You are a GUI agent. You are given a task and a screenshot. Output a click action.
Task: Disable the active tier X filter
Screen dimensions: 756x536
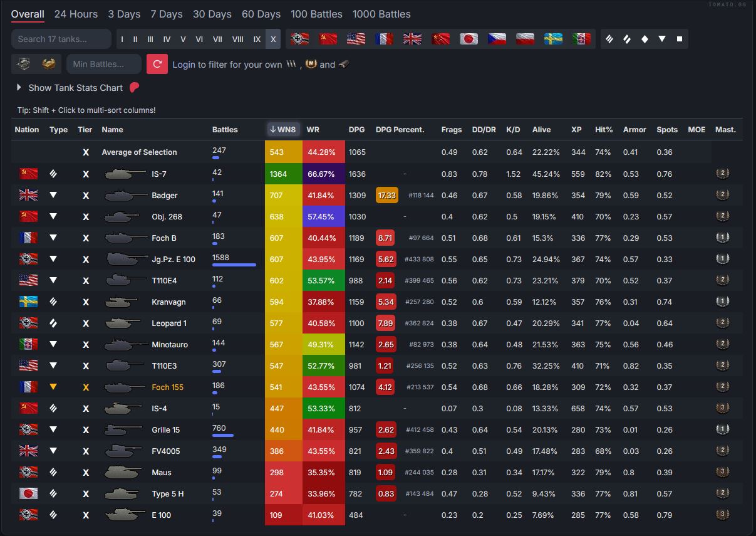(273, 39)
